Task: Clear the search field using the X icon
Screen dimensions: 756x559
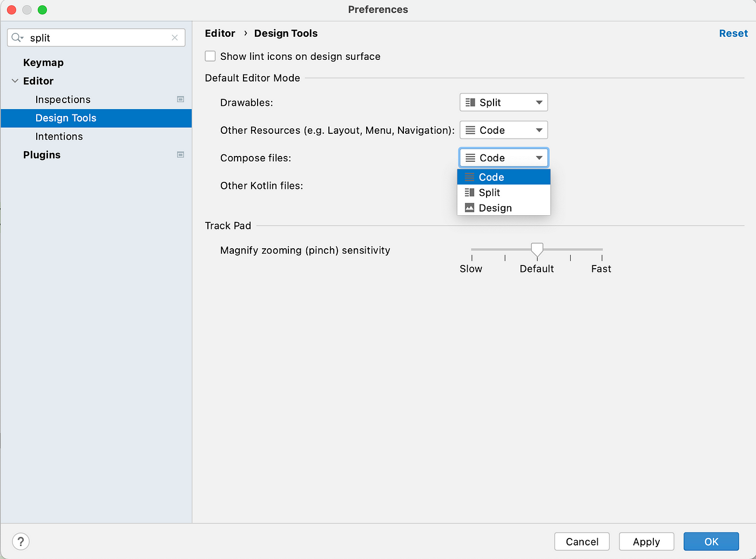Action: click(174, 37)
